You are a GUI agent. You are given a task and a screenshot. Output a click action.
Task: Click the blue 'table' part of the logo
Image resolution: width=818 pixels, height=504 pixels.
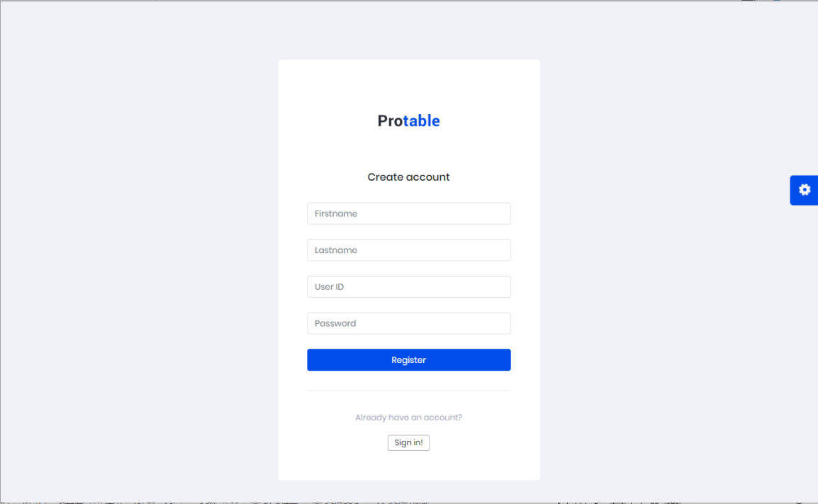(422, 121)
